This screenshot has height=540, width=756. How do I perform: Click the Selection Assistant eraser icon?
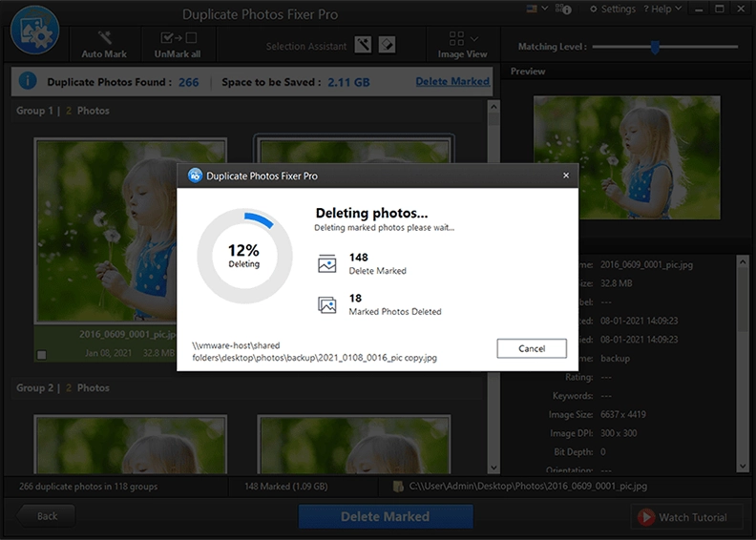click(387, 45)
